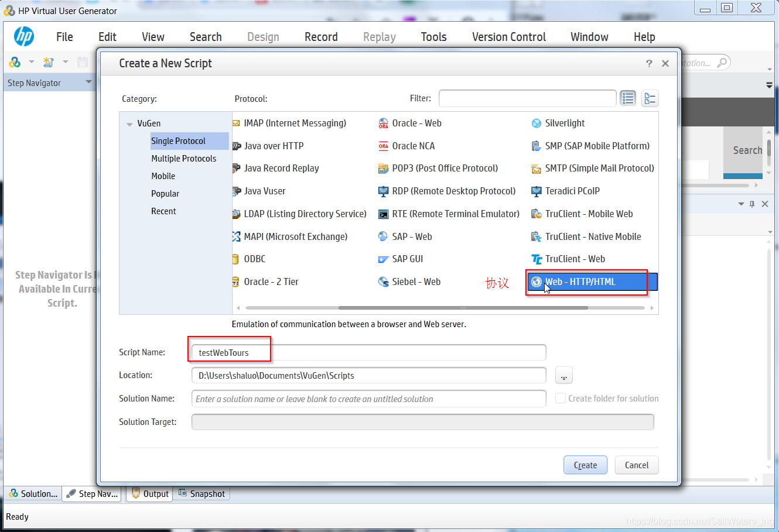
Task: Pick the SMTP (Simple Mail Protocol) icon
Action: [x=537, y=169]
